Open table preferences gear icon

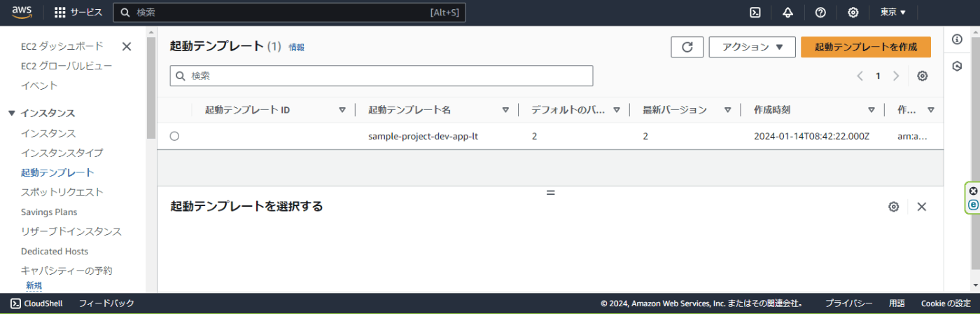923,76
